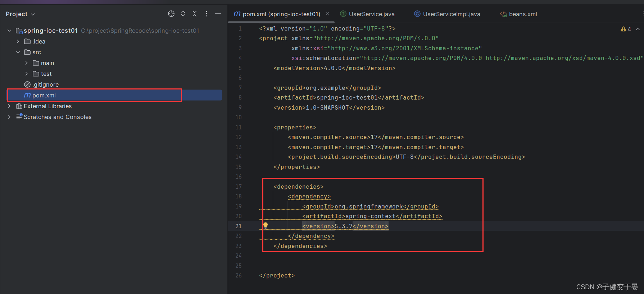Expand the test folder

click(x=27, y=74)
